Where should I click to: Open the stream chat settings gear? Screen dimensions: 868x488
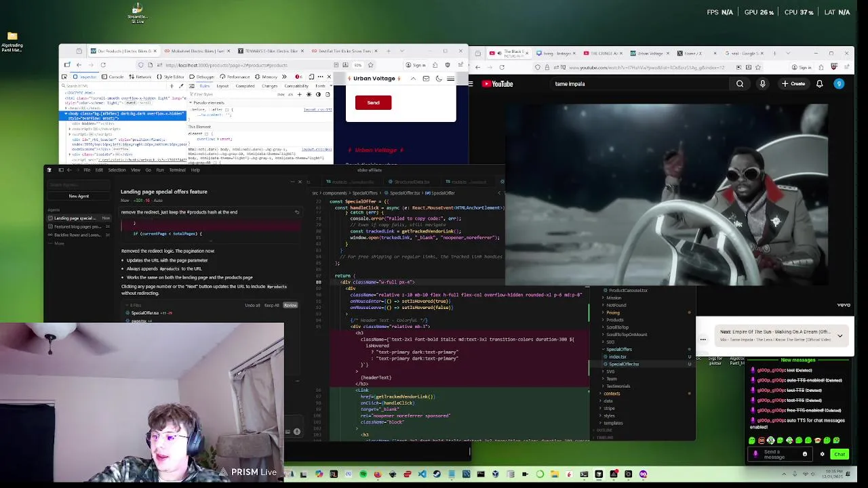[x=823, y=454]
